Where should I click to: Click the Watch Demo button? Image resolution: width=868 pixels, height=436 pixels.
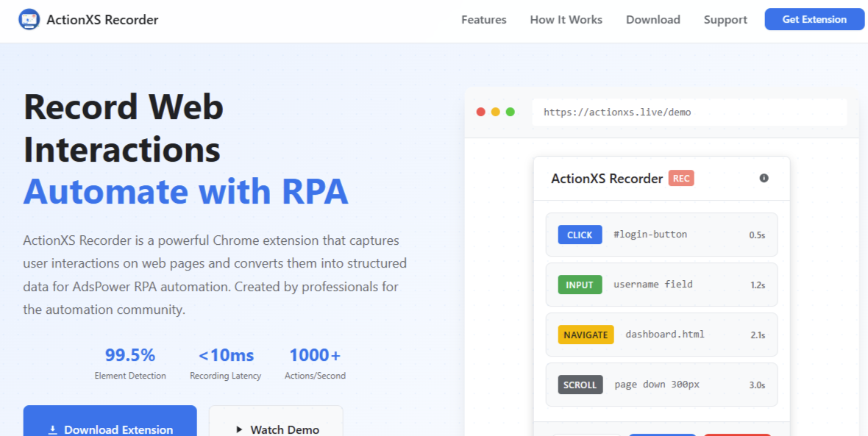[277, 421]
